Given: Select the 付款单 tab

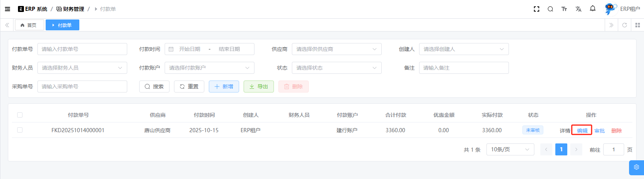Looking at the screenshot, I should [x=62, y=25].
